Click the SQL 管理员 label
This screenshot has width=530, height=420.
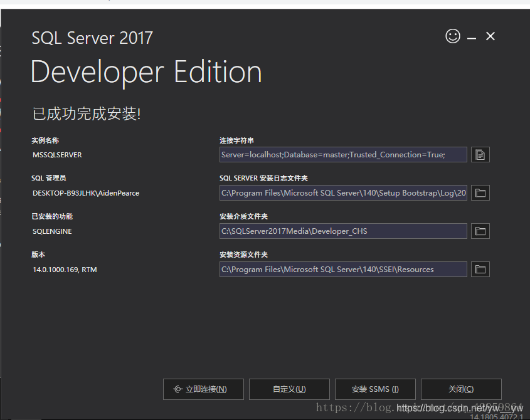coord(49,179)
